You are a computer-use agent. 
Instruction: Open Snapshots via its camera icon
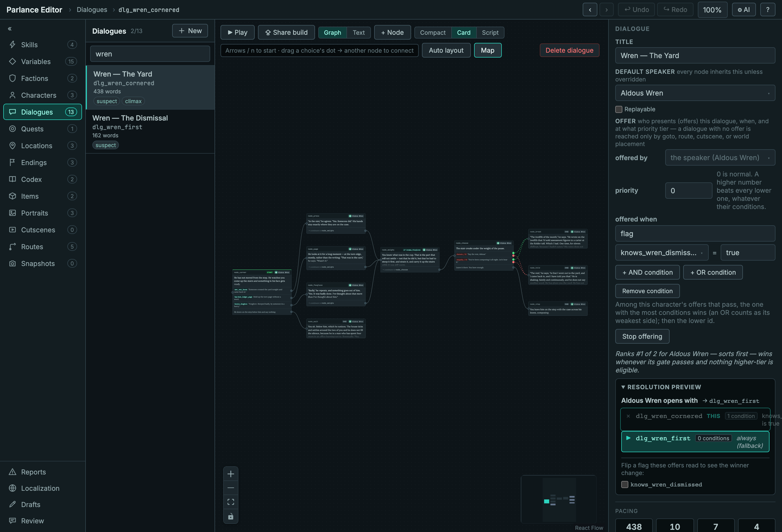[x=12, y=263]
